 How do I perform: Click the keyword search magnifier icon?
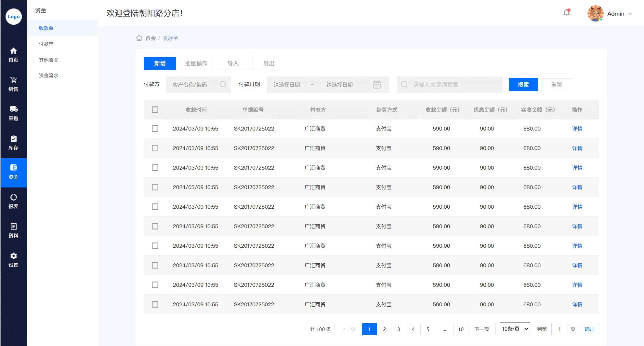click(404, 85)
